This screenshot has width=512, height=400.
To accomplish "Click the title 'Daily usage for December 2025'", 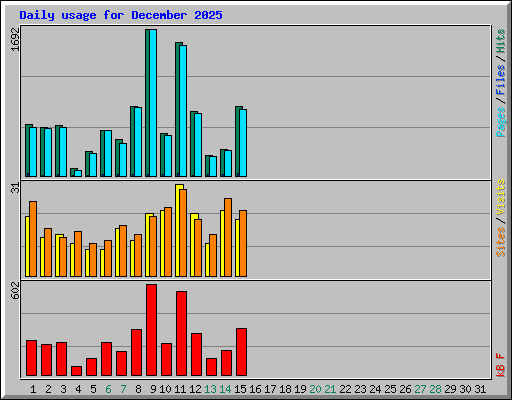I will click(121, 15).
